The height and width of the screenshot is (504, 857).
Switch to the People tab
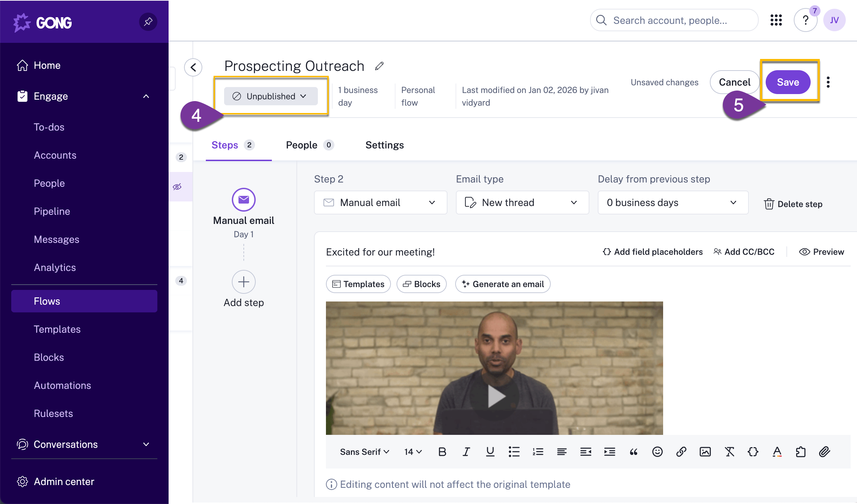[x=302, y=145]
